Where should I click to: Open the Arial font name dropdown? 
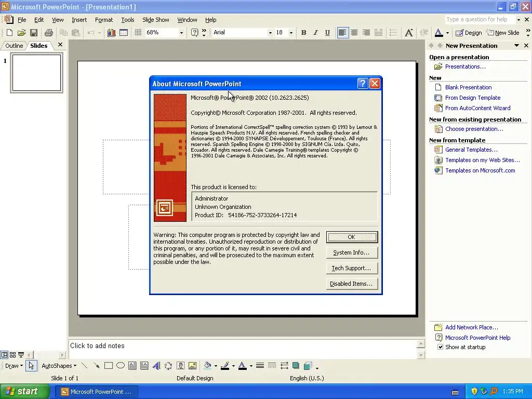pyautogui.click(x=270, y=33)
